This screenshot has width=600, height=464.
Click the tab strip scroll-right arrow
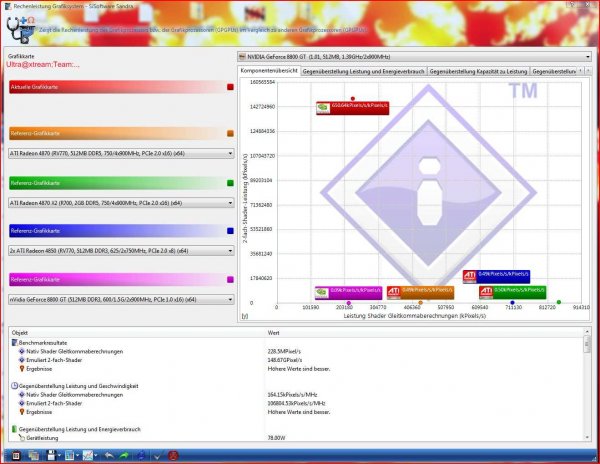pos(588,71)
